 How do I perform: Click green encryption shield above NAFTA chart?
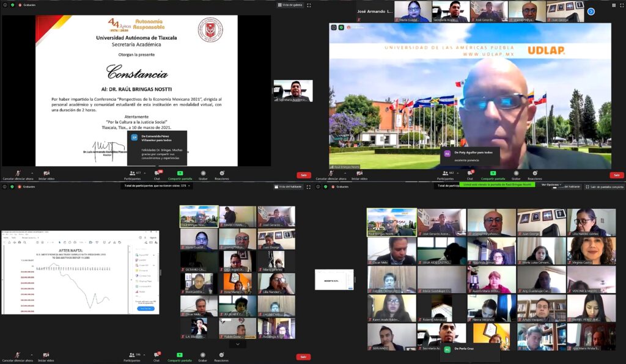tap(12, 186)
